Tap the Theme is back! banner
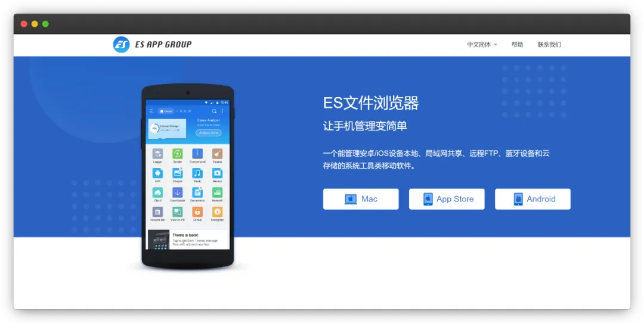Screen dimensions: 644x323 coord(187,240)
